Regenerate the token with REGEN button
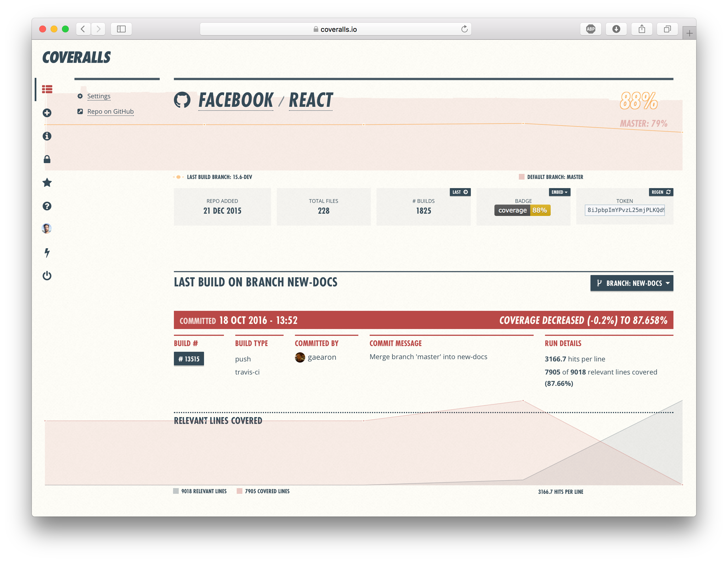The image size is (728, 562). pyautogui.click(x=661, y=192)
